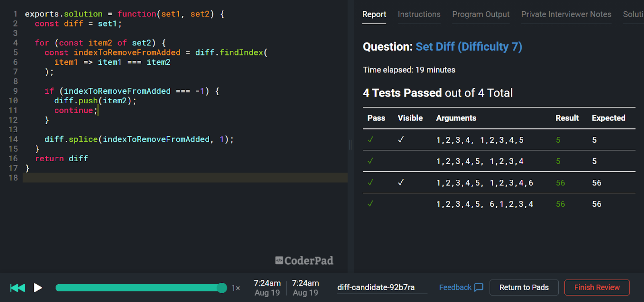The height and width of the screenshot is (302, 644).
Task: Click the 'continue;' code line
Action: [x=76, y=111]
